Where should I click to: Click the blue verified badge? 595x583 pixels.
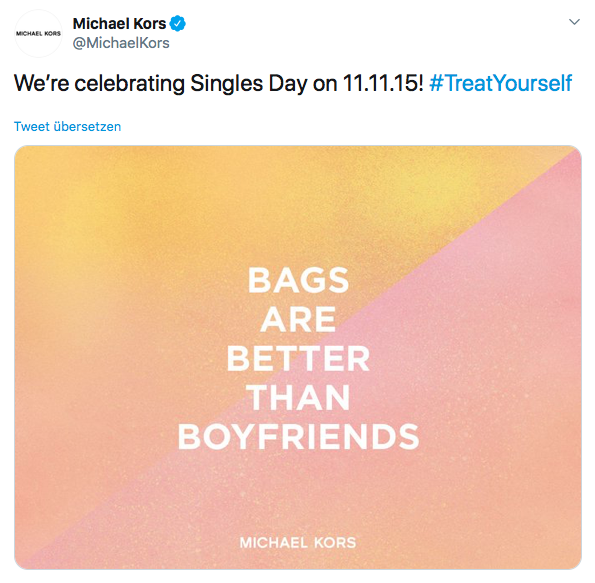click(x=177, y=24)
